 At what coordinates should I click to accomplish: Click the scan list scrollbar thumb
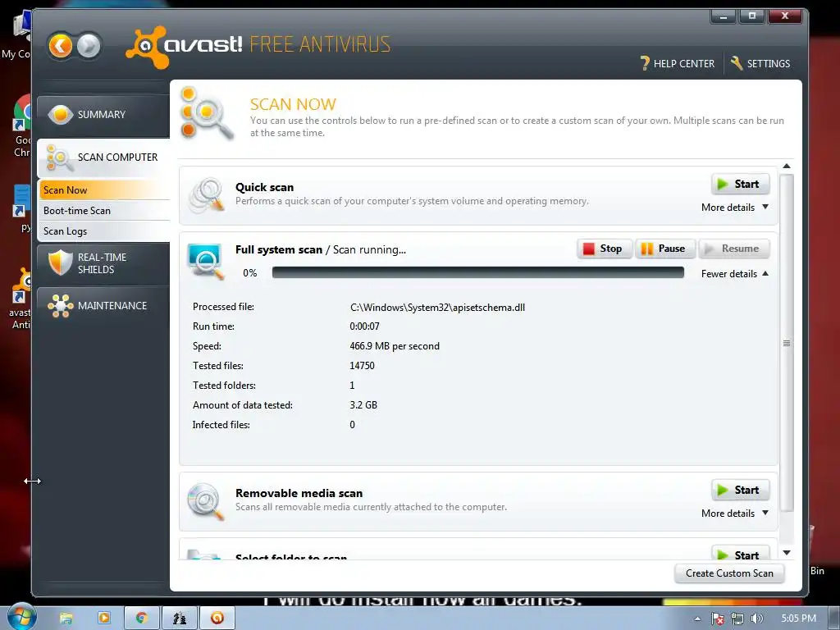pyautogui.click(x=787, y=343)
